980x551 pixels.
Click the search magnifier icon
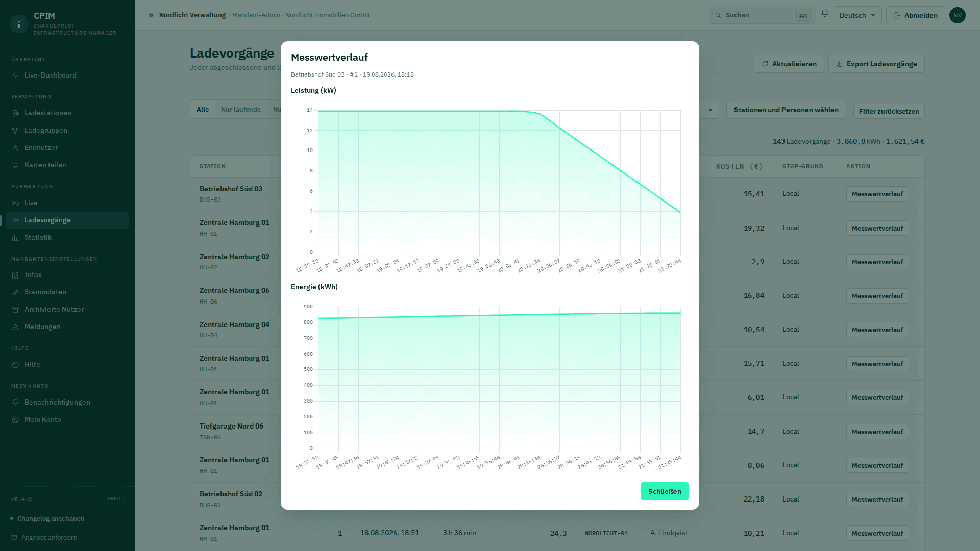click(718, 15)
